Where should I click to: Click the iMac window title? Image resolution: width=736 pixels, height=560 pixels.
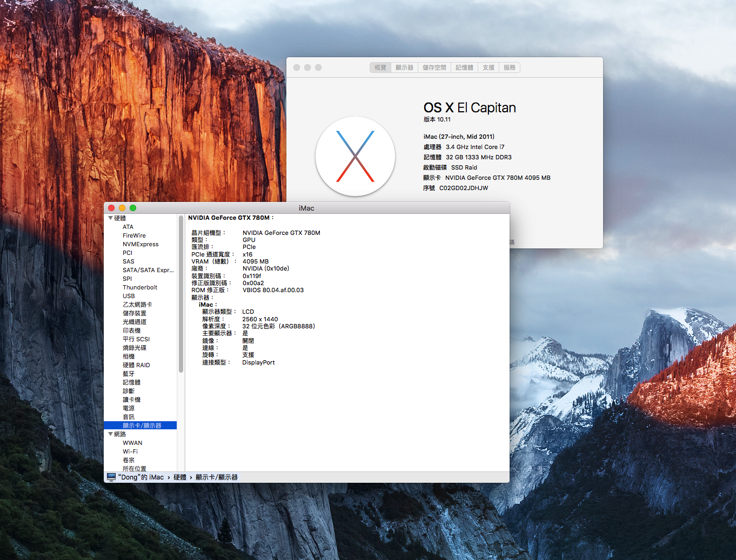pyautogui.click(x=306, y=208)
